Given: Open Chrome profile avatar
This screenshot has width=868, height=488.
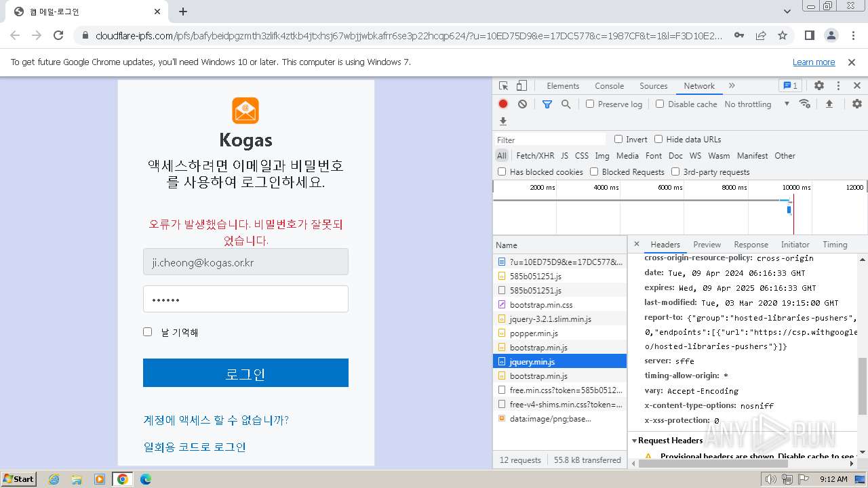Looking at the screenshot, I should coord(831,35).
